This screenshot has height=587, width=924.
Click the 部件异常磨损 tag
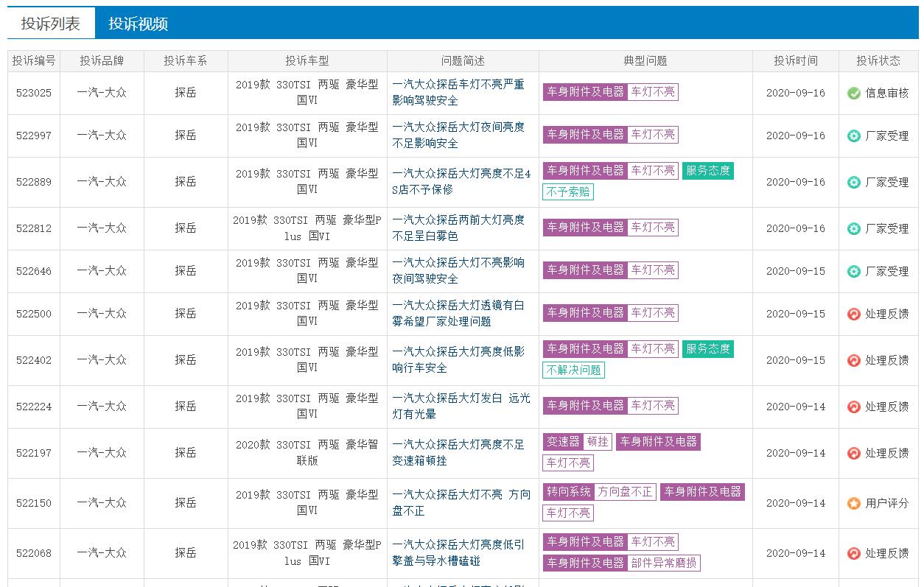pyautogui.click(x=663, y=563)
